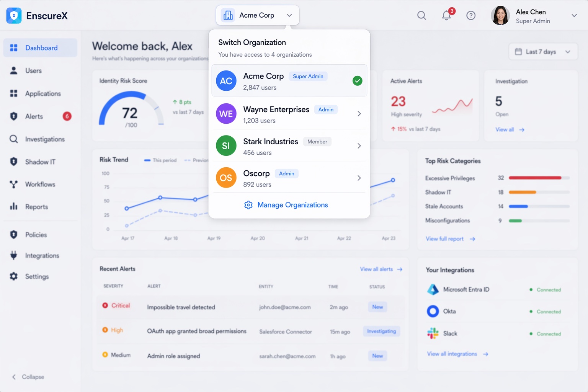Select Wayne Enterprises organization

[x=276, y=114]
